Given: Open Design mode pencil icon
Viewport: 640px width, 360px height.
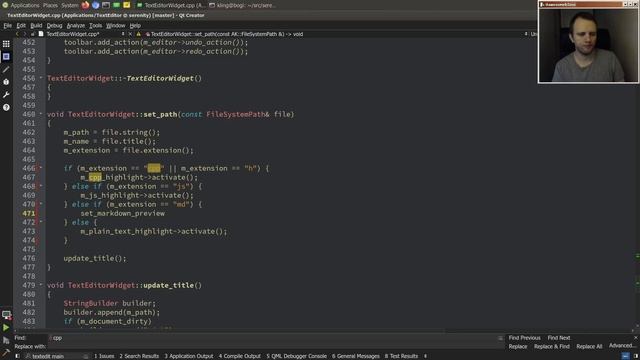Looking at the screenshot, I should click(x=6, y=69).
